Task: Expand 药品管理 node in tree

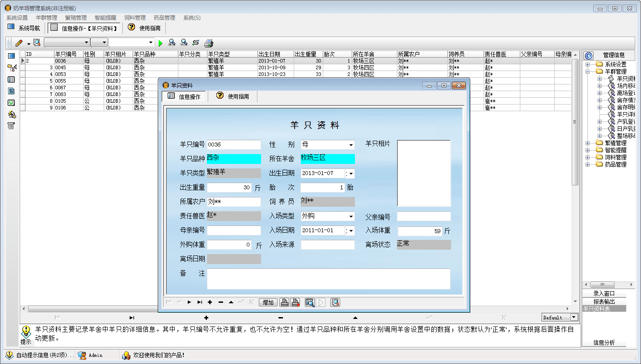Action: click(588, 164)
